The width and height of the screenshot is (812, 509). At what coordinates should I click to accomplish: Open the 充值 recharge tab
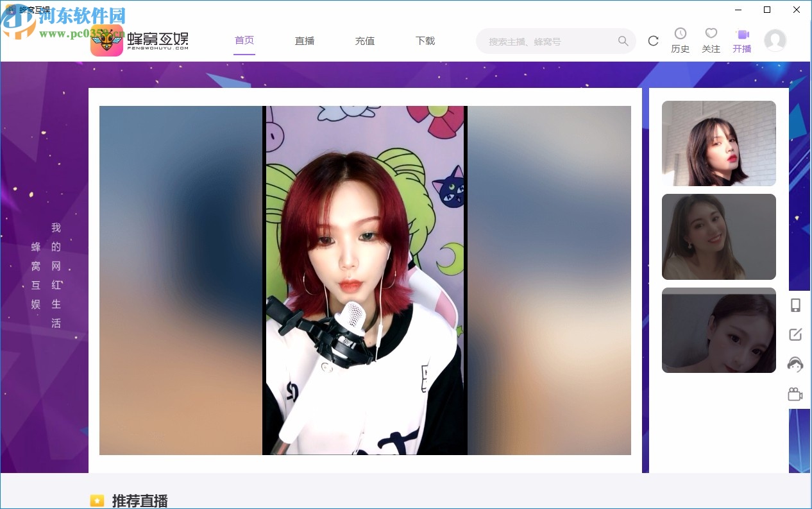coord(364,40)
